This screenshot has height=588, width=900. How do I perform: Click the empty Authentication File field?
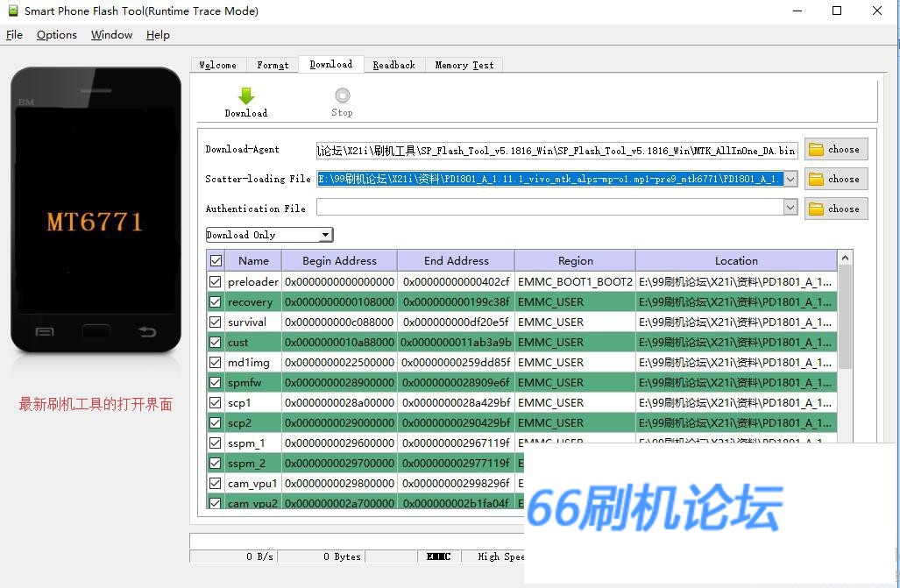(x=549, y=207)
